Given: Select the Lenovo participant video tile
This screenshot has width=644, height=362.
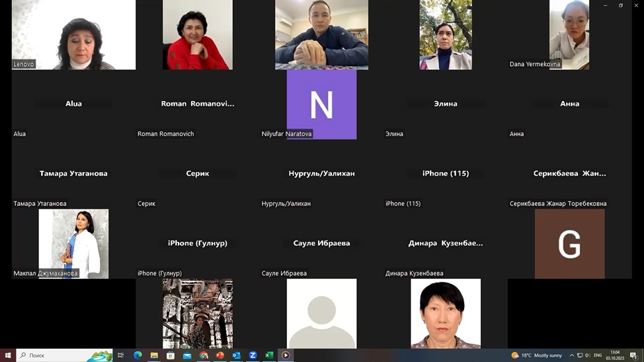Looking at the screenshot, I should point(73,35).
